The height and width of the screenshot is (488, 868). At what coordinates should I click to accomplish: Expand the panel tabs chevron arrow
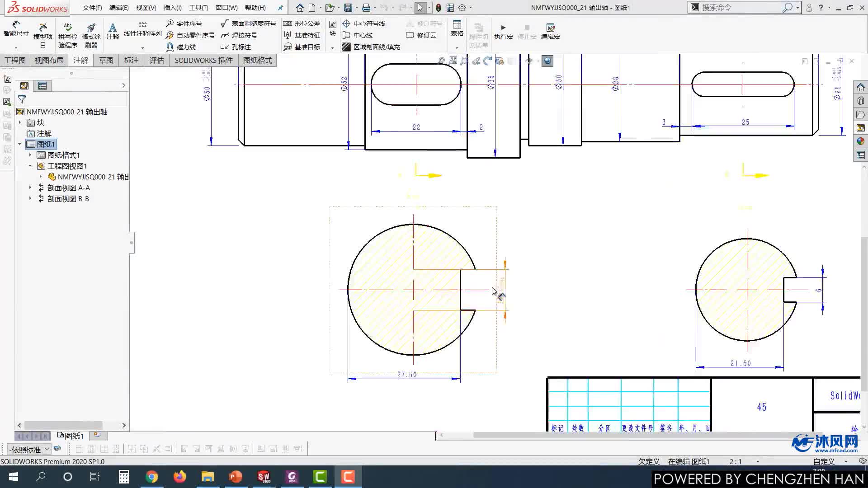(123, 86)
